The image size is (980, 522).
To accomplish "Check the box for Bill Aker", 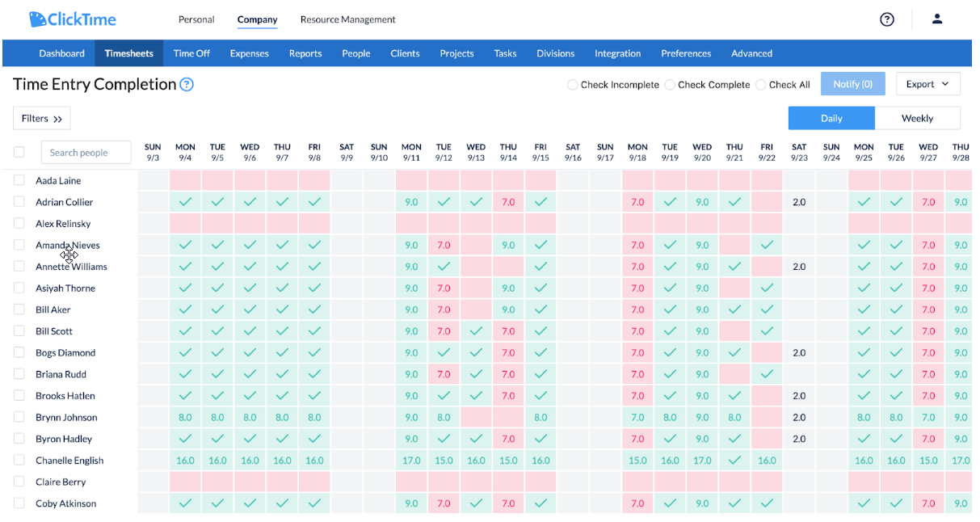I will click(19, 309).
